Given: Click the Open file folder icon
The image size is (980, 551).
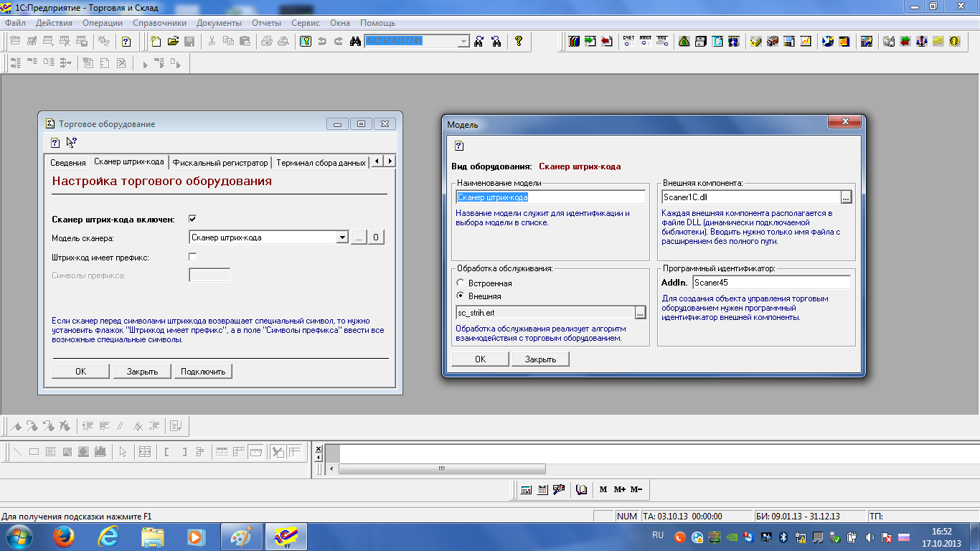Looking at the screenshot, I should click(173, 42).
